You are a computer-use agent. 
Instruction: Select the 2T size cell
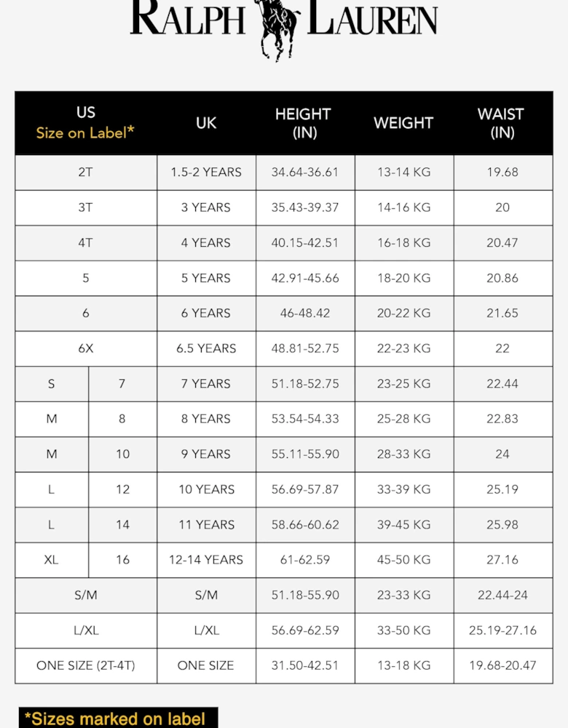(x=86, y=173)
